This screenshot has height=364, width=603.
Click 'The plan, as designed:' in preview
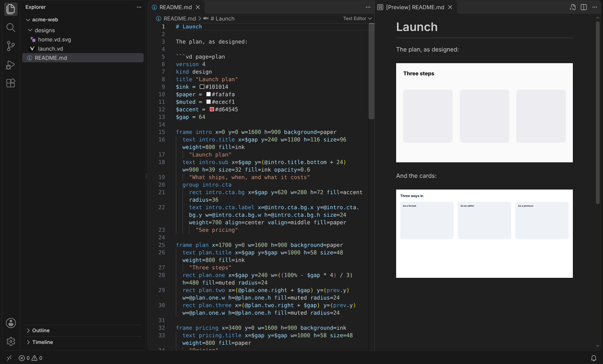point(428,49)
